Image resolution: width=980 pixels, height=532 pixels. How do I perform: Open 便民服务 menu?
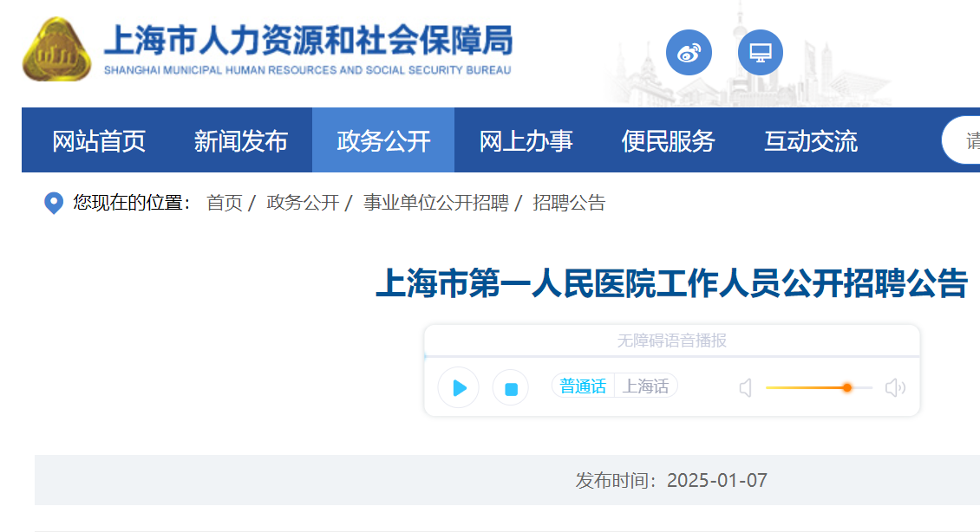point(668,141)
